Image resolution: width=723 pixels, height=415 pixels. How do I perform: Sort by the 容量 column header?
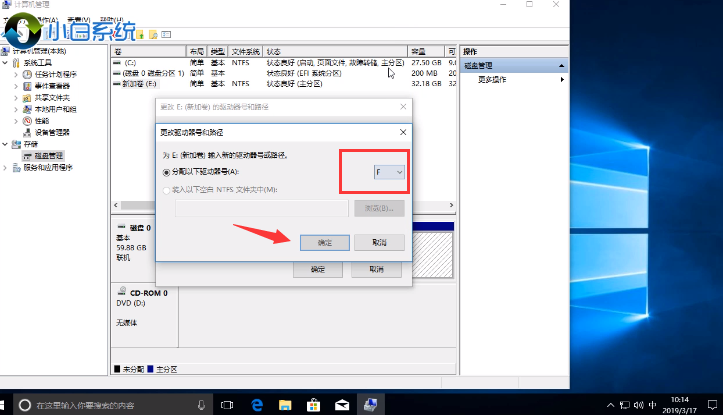(x=426, y=51)
